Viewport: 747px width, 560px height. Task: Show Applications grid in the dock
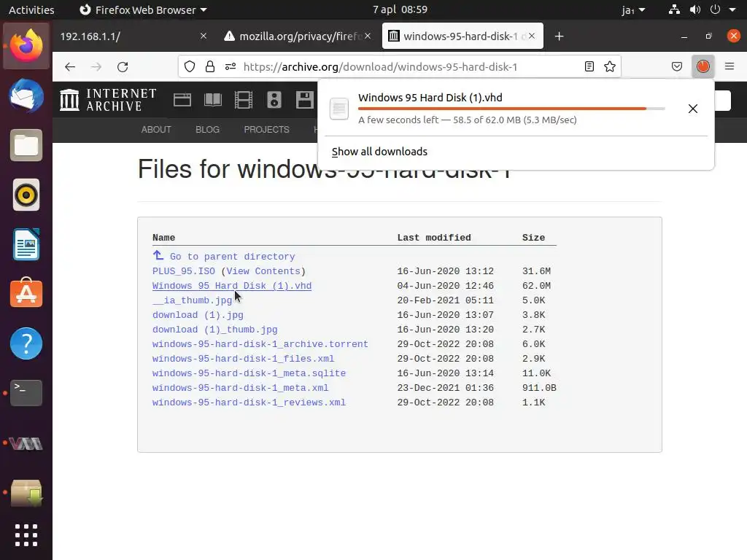[26, 535]
